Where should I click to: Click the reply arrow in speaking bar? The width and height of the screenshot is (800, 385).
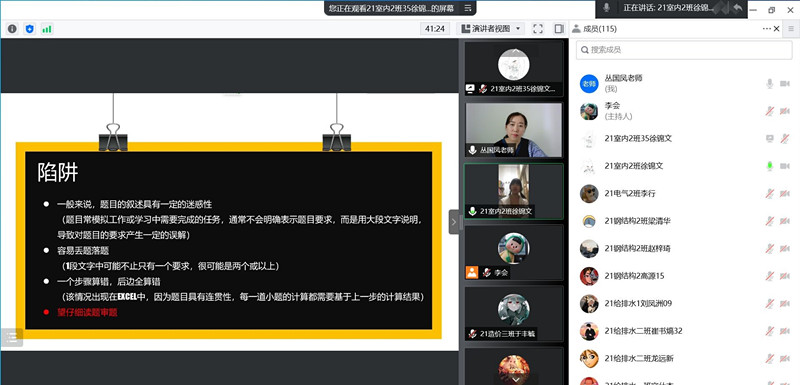738,8
